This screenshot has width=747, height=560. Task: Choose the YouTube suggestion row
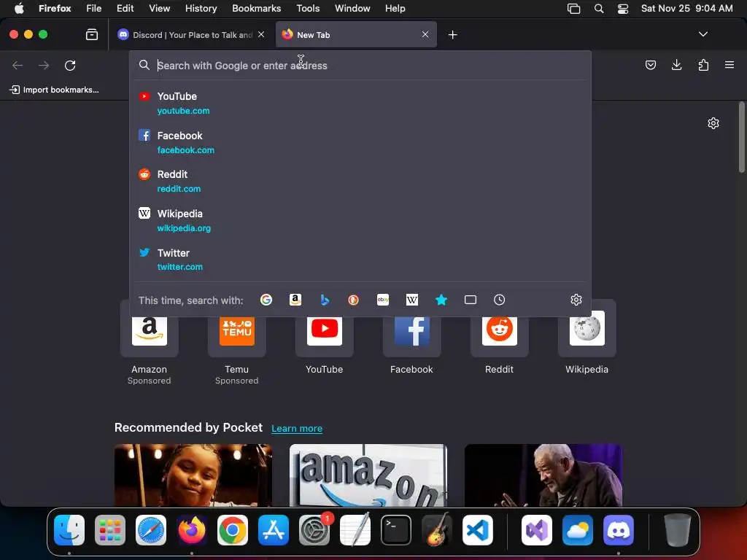(360, 103)
